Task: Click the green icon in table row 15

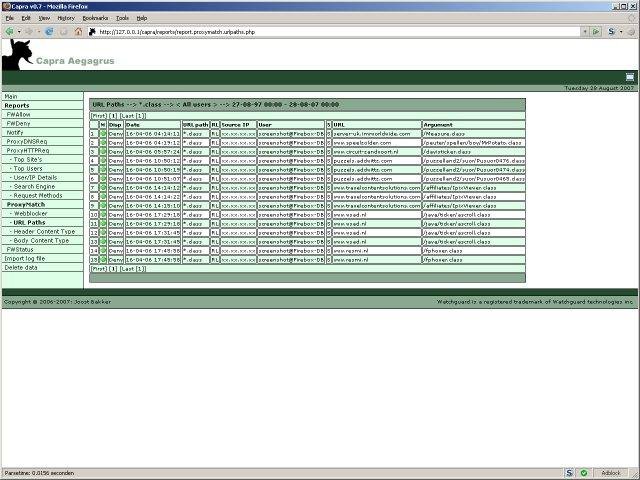Action: (103, 259)
